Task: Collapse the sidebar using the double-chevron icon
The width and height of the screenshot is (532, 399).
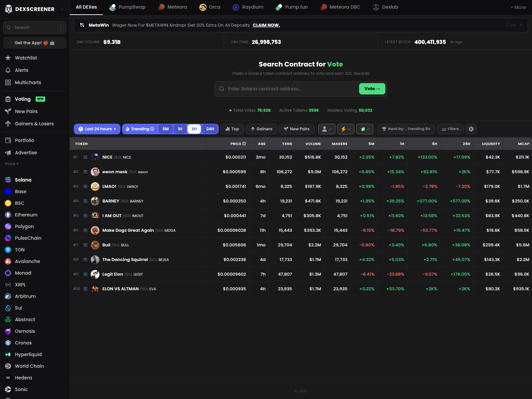Action: [62, 9]
